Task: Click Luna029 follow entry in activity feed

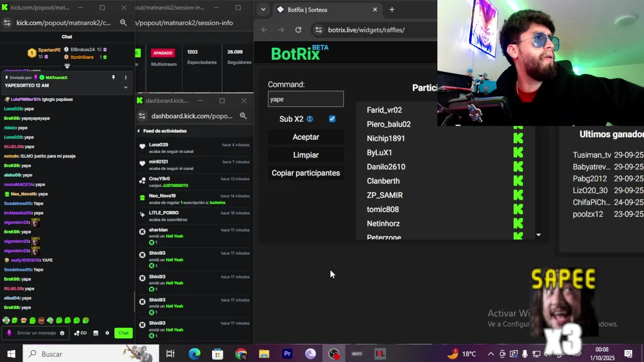Action: tap(194, 148)
